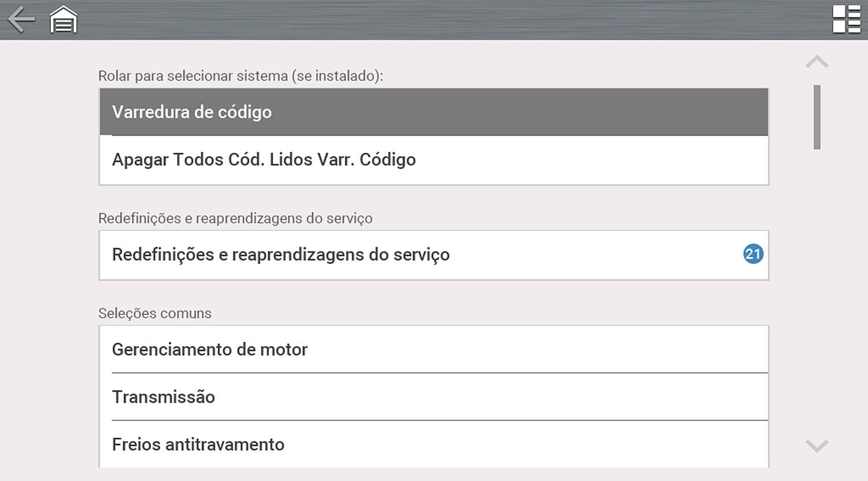Select Gerenciamento de motor

point(433,350)
